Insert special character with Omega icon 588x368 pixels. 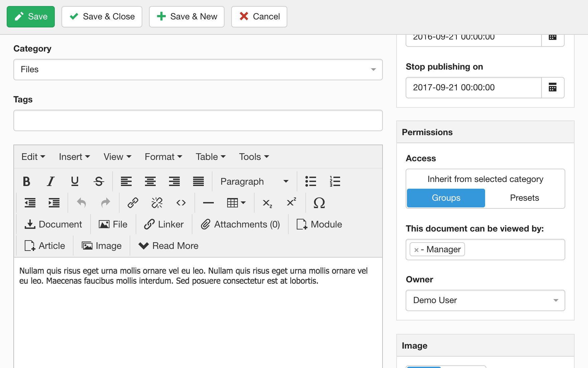coord(319,203)
